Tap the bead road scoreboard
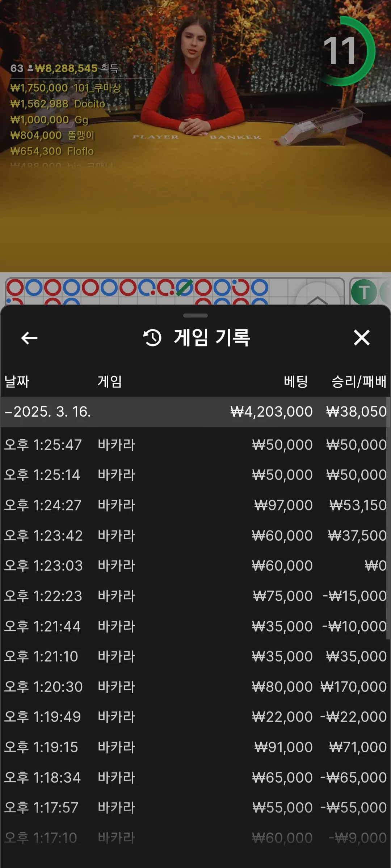The image size is (391, 868). click(x=175, y=292)
